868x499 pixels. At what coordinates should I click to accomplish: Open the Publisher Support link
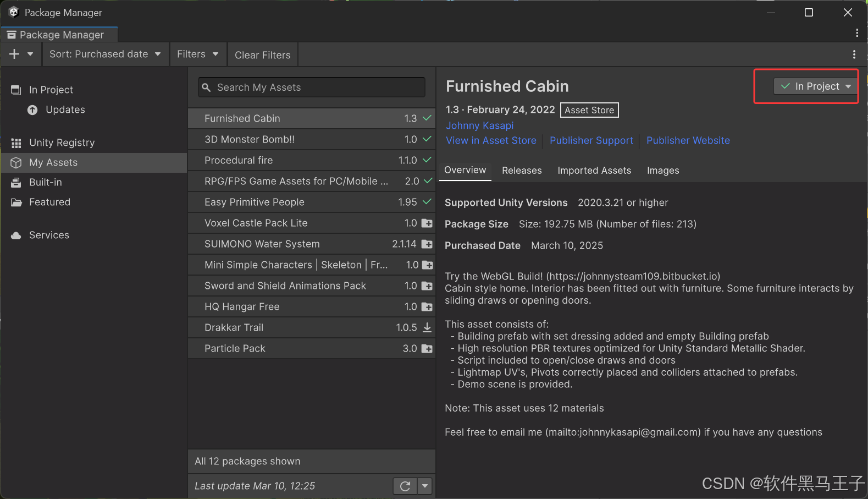591,140
